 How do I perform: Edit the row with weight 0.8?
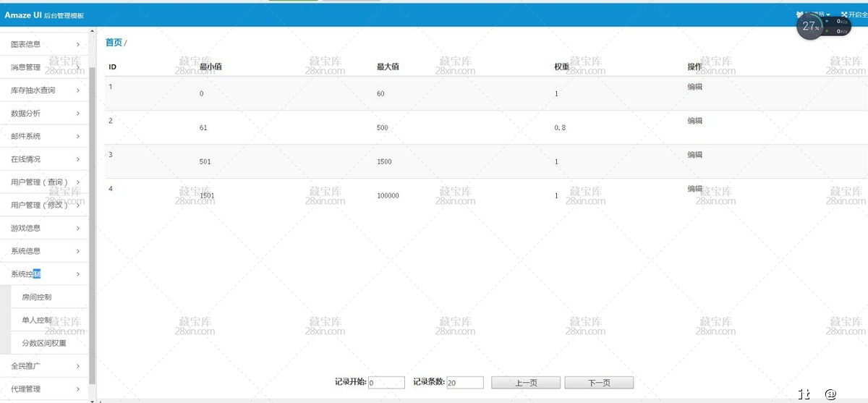tap(694, 121)
